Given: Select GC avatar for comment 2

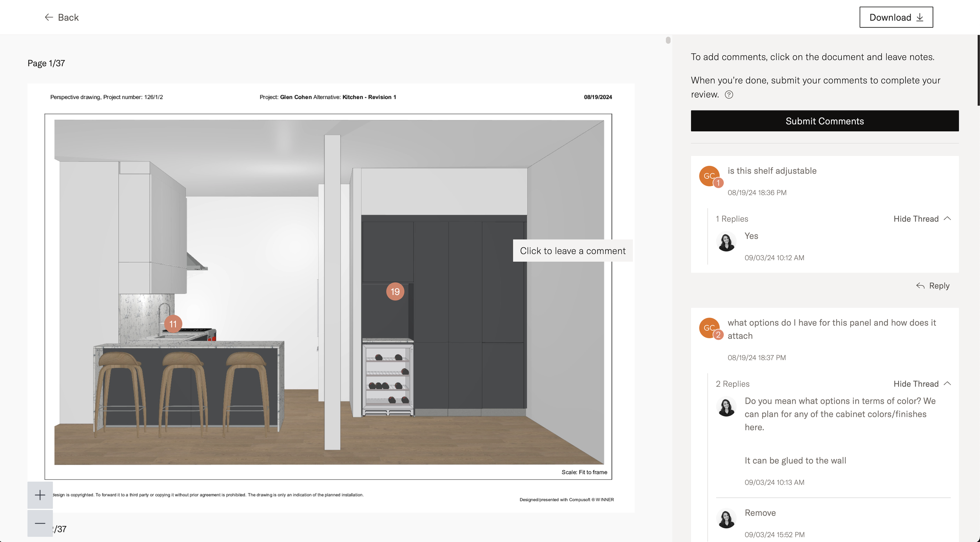Looking at the screenshot, I should click(x=709, y=328).
